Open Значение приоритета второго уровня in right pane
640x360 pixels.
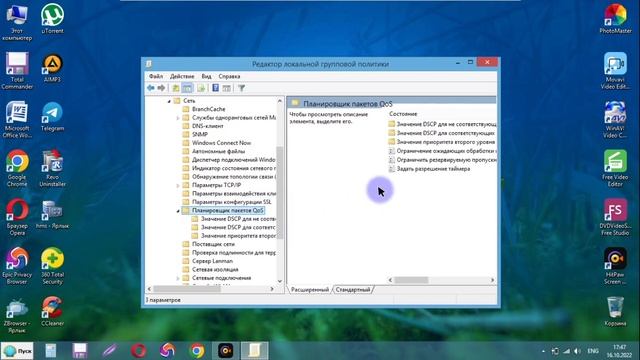click(x=445, y=142)
